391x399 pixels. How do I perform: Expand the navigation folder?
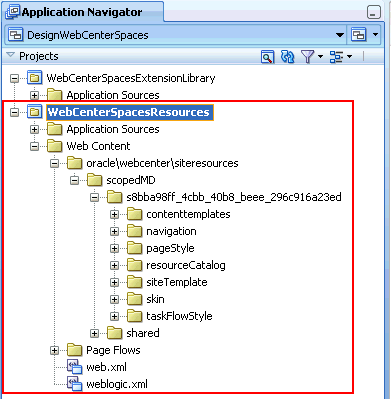tap(114, 231)
